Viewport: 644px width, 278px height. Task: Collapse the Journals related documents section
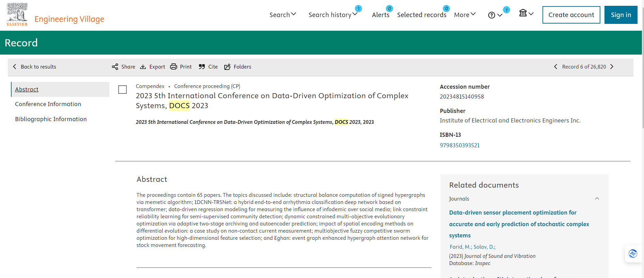597,199
